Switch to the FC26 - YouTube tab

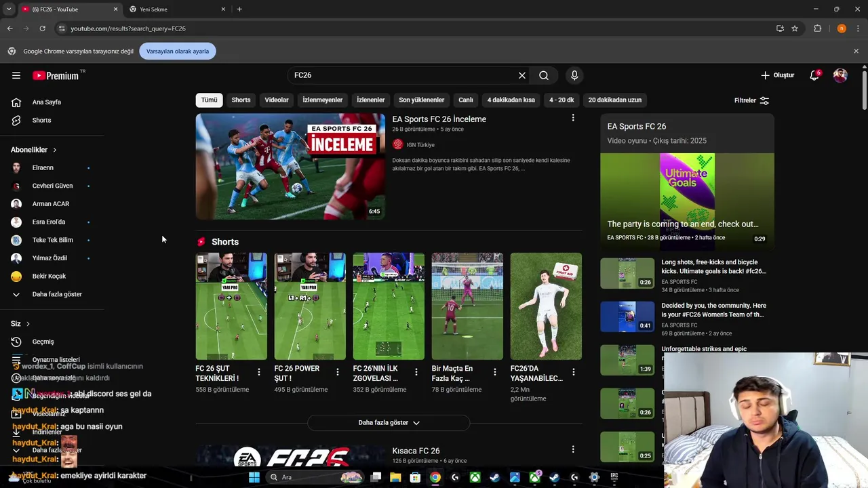point(69,9)
